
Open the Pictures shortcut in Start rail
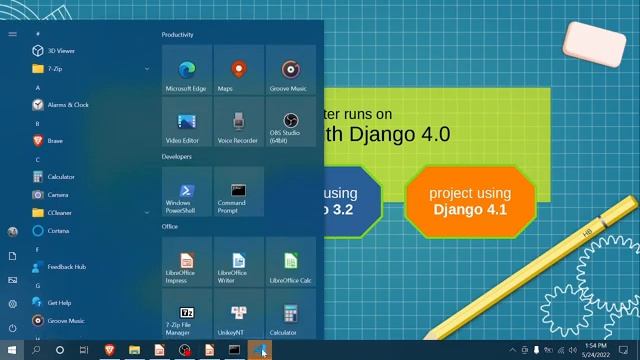(x=13, y=280)
